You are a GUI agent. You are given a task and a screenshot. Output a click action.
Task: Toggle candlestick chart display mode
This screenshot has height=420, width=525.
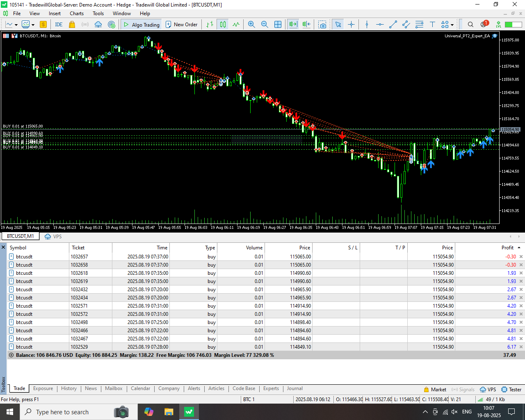tap(223, 25)
